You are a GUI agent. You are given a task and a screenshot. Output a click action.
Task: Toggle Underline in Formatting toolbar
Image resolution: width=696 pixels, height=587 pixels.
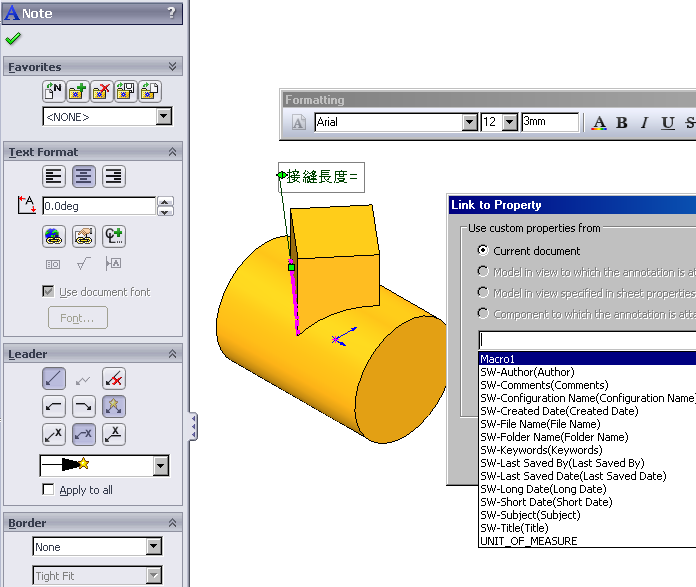[x=668, y=123]
